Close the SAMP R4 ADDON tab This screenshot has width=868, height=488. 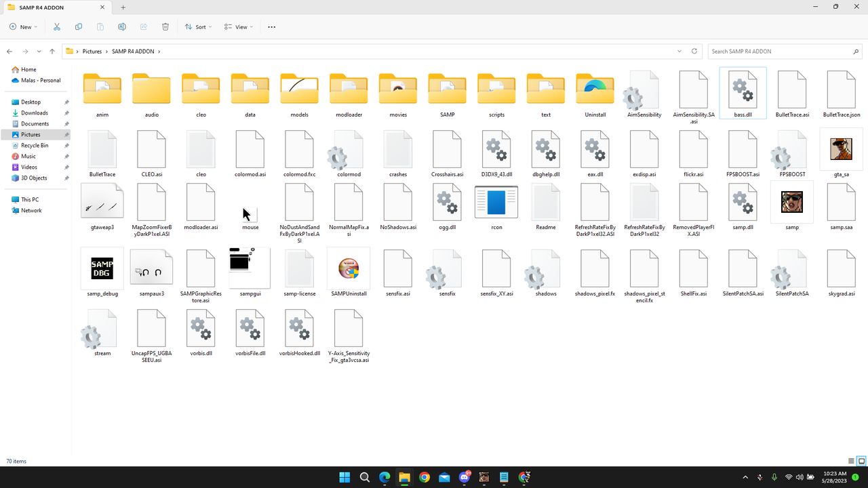tap(102, 7)
